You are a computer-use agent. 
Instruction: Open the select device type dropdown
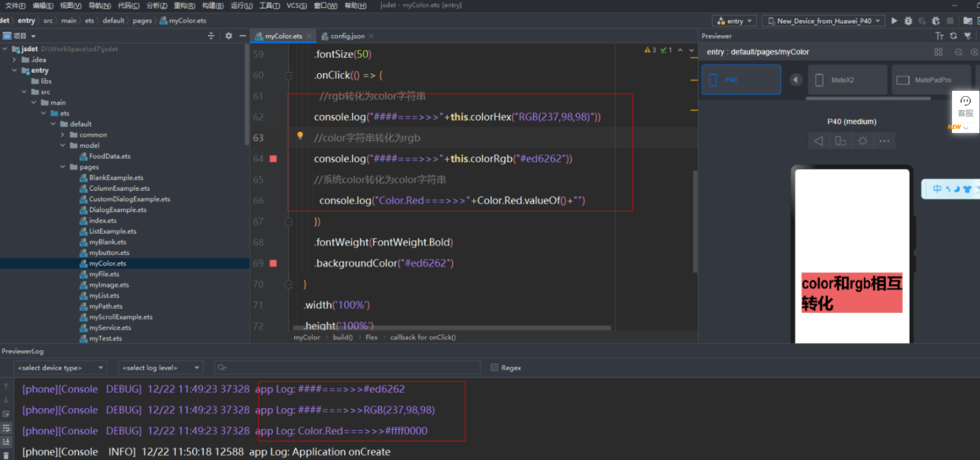coord(60,368)
